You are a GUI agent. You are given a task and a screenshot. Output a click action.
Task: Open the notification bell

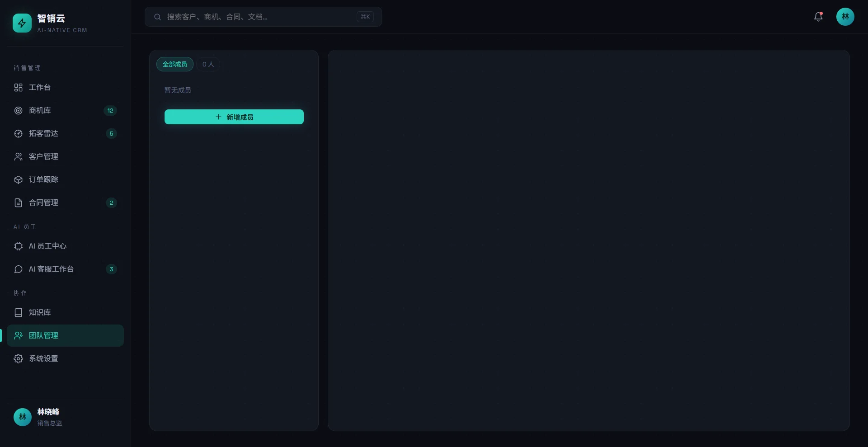(x=818, y=17)
